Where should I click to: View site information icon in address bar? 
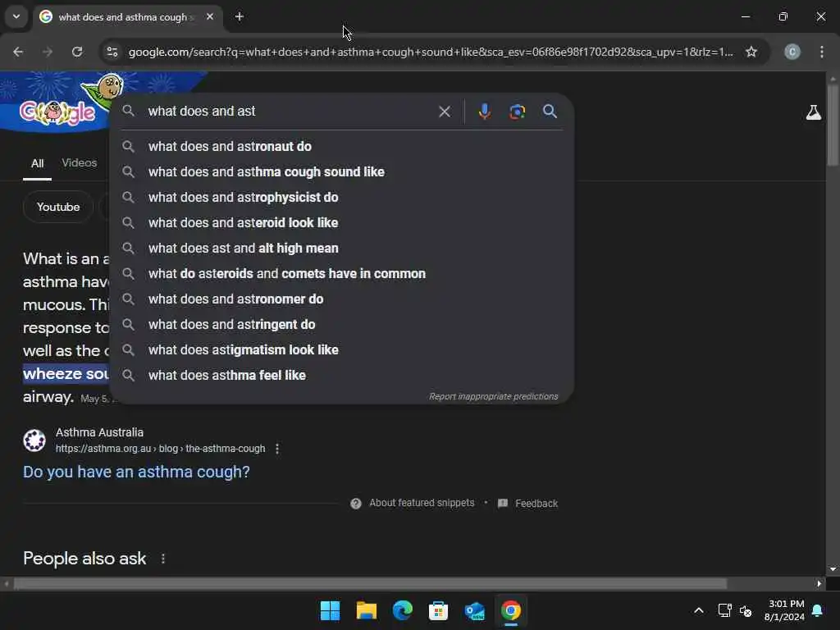[x=112, y=52]
